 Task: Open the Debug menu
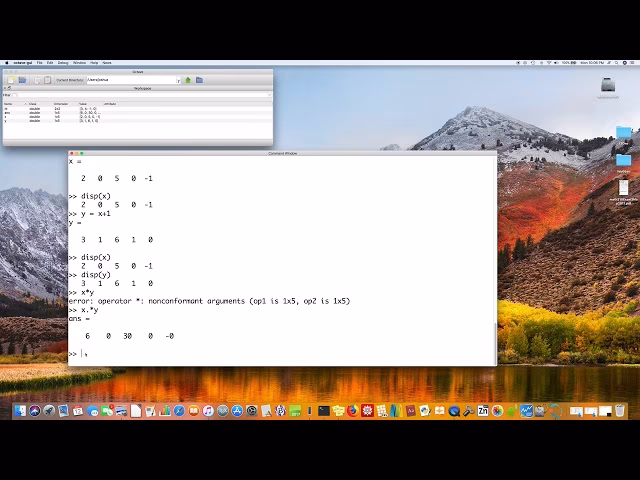point(63,63)
